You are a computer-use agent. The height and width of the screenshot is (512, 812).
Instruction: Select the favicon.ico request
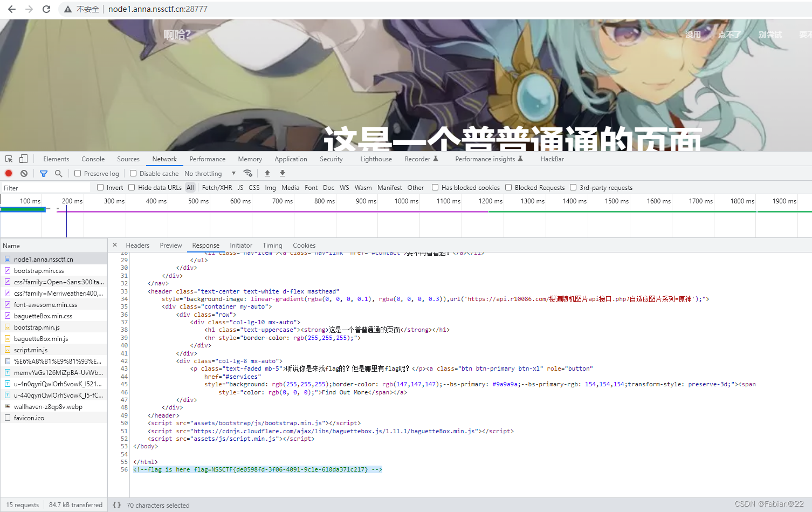coord(30,418)
